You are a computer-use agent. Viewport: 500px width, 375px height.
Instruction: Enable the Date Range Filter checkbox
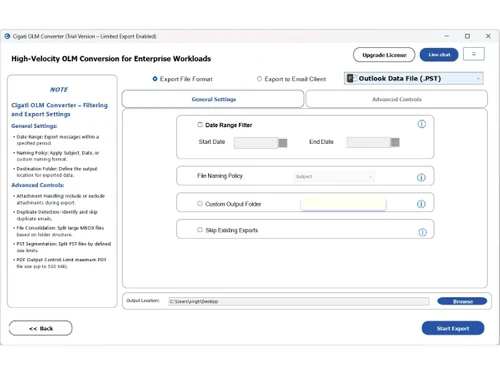point(200,125)
